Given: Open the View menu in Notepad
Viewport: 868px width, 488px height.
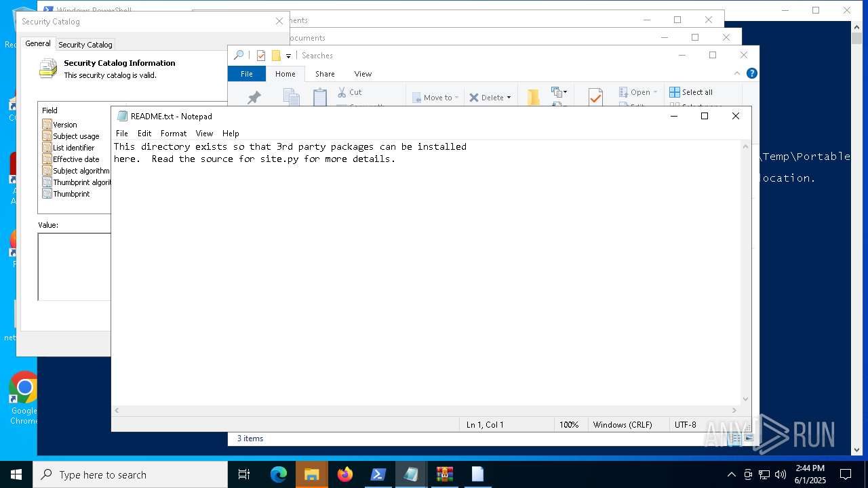Looking at the screenshot, I should click(204, 134).
